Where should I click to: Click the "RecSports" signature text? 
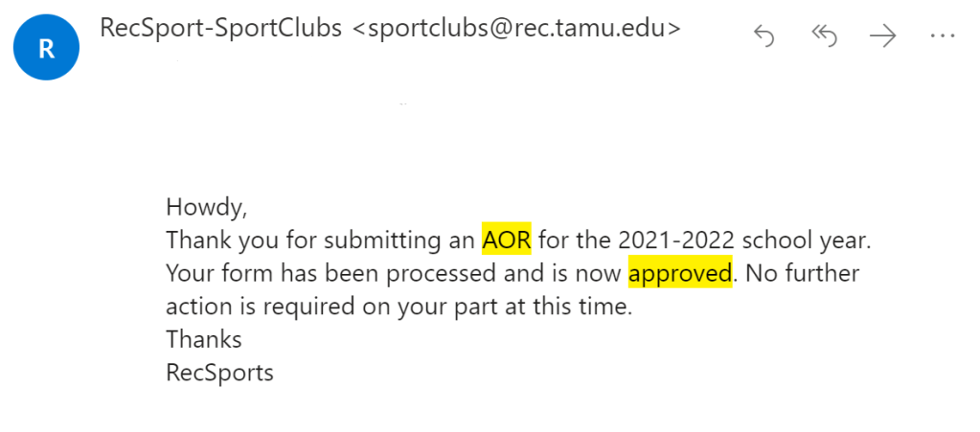219,372
